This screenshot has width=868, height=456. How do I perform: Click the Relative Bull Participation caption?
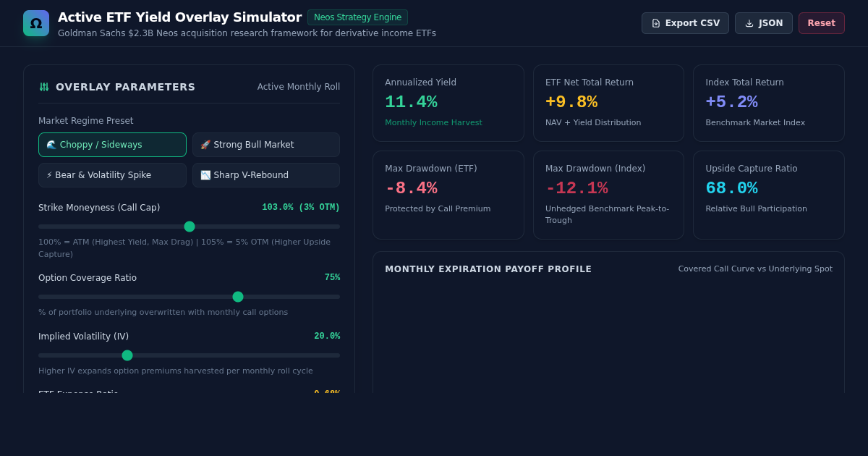[756, 209]
